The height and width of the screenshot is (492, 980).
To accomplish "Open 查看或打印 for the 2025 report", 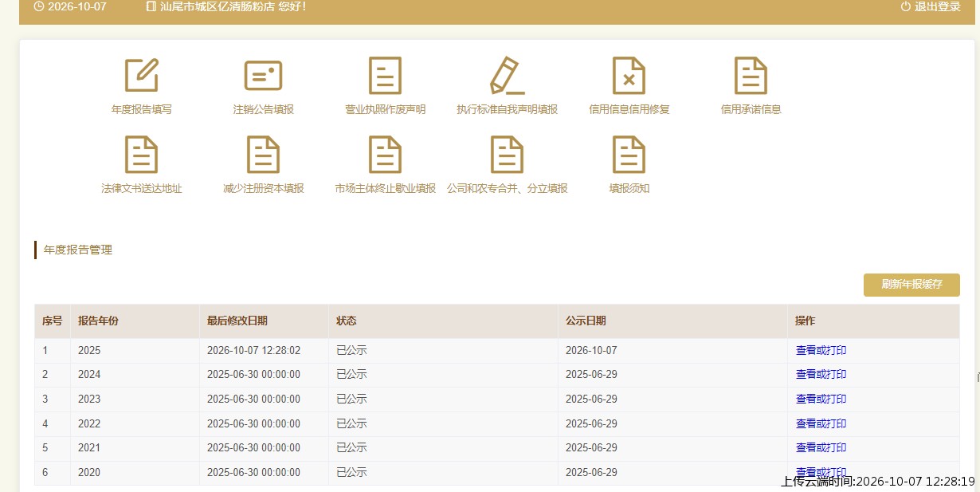I will click(821, 350).
